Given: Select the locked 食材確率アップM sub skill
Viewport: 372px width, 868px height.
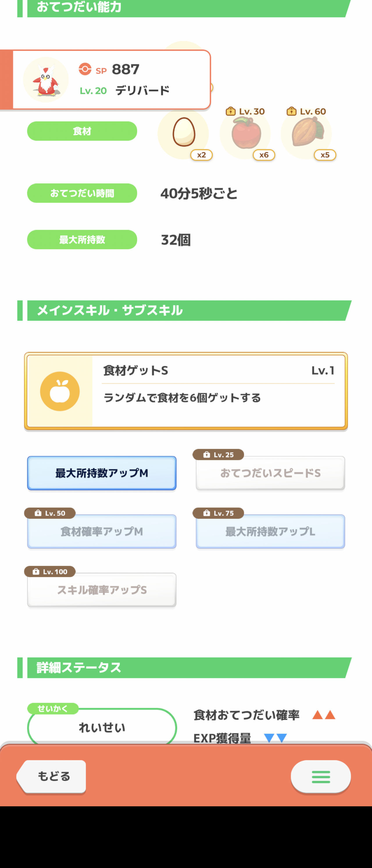Looking at the screenshot, I should point(102,531).
